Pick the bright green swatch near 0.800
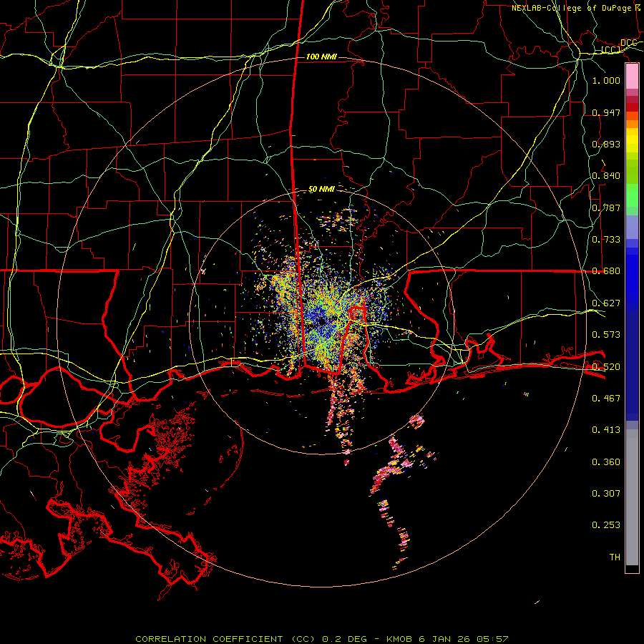Image resolution: width=644 pixels, height=644 pixels. point(632,195)
